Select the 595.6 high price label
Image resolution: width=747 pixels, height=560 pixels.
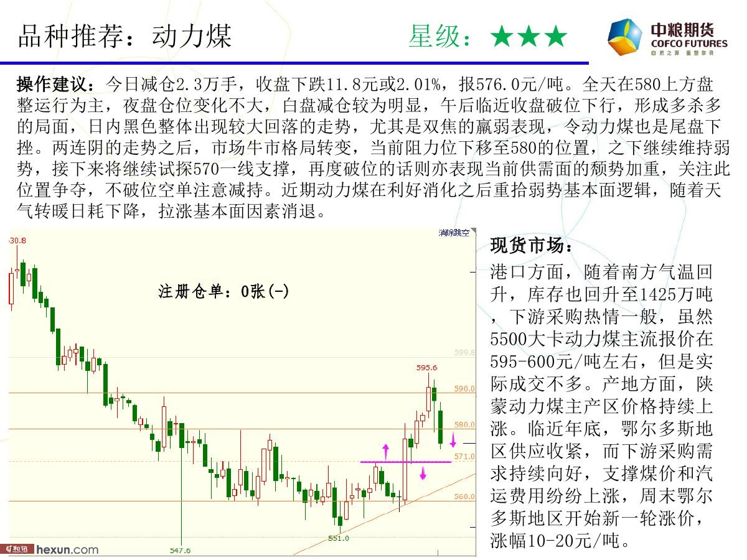tap(427, 367)
